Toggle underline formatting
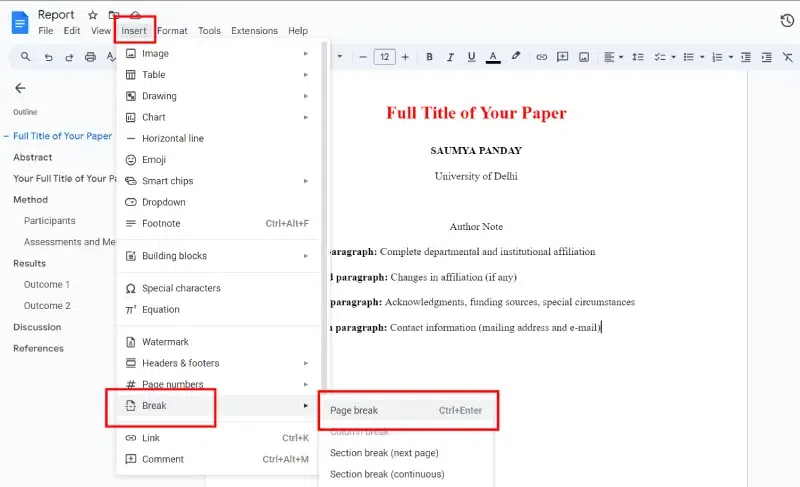 (471, 57)
